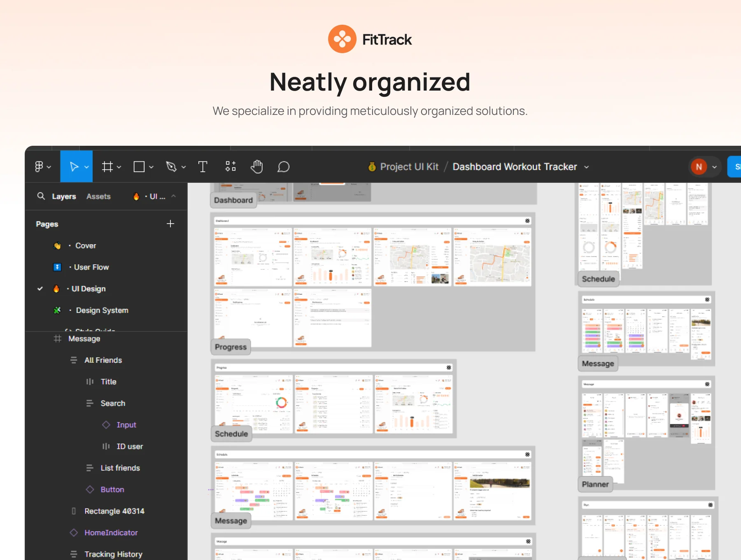Click the user avatar labeled N
Viewport: 741px width, 560px height.
tap(699, 167)
